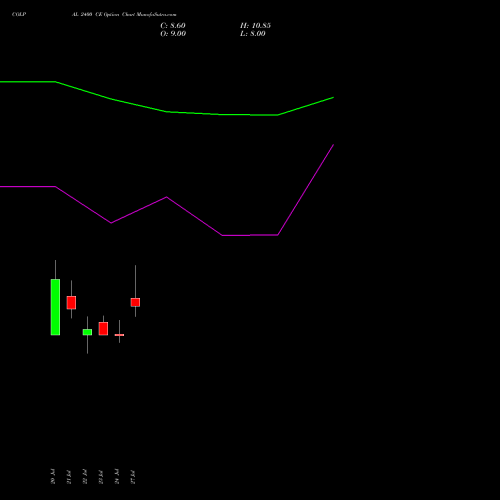Select the thin red doji candle for 24 Jul

tap(119, 335)
